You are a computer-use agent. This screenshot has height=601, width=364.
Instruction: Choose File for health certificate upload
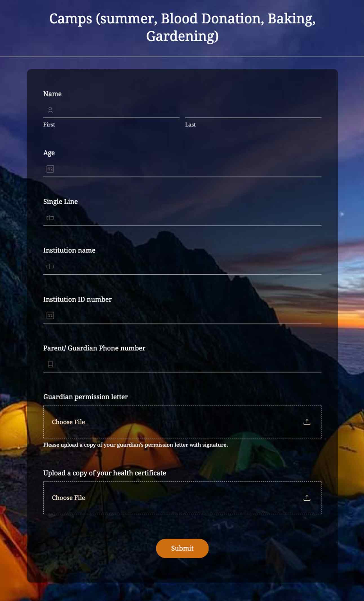182,498
